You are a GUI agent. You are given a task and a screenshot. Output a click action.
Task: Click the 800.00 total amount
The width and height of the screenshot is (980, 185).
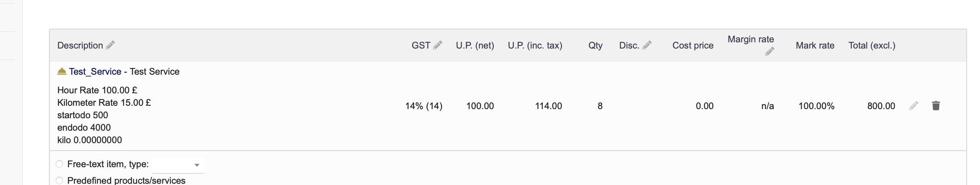point(881,106)
